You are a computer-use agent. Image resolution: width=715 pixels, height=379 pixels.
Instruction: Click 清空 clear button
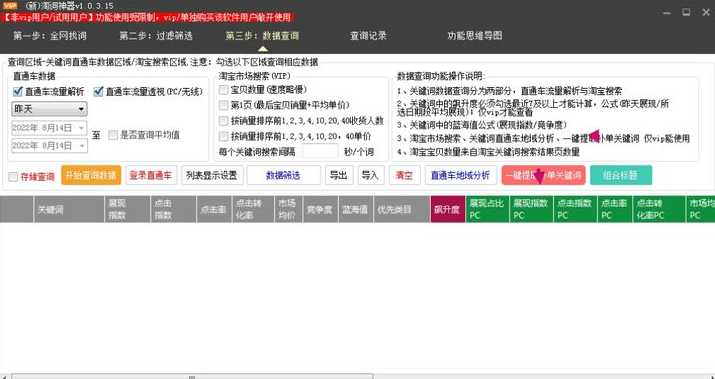pyautogui.click(x=404, y=176)
